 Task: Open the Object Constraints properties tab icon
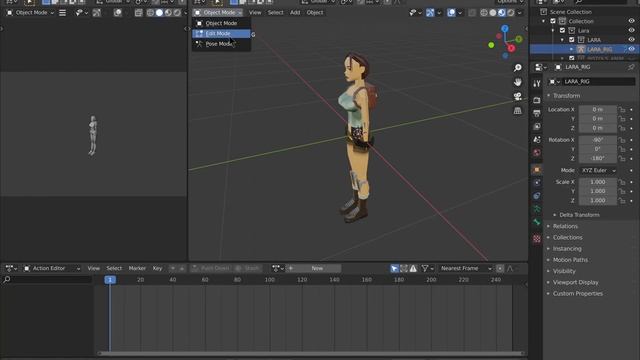click(537, 196)
